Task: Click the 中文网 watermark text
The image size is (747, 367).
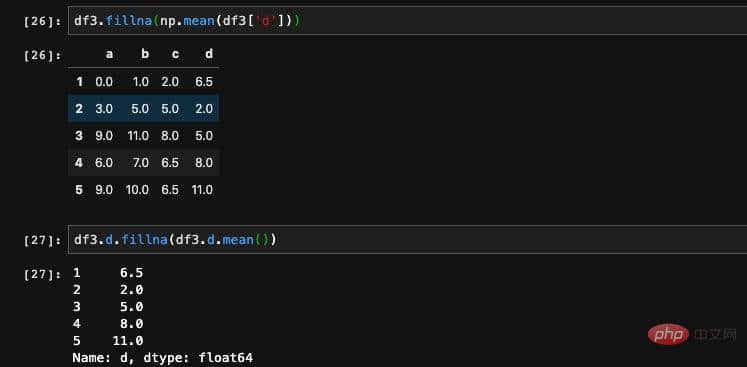Action: click(x=715, y=335)
